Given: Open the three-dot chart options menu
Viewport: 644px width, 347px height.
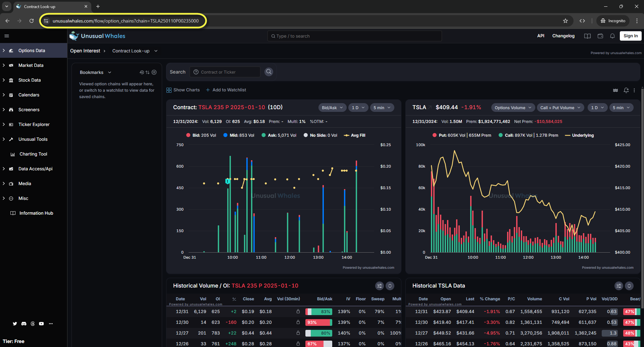Looking at the screenshot, I should point(634,90).
